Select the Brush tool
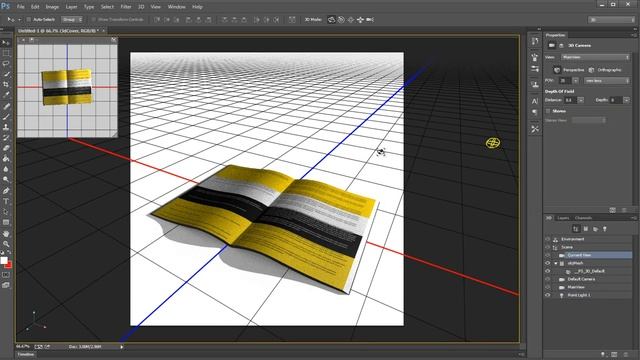Image resolution: width=640 pixels, height=360 pixels. tap(6, 117)
